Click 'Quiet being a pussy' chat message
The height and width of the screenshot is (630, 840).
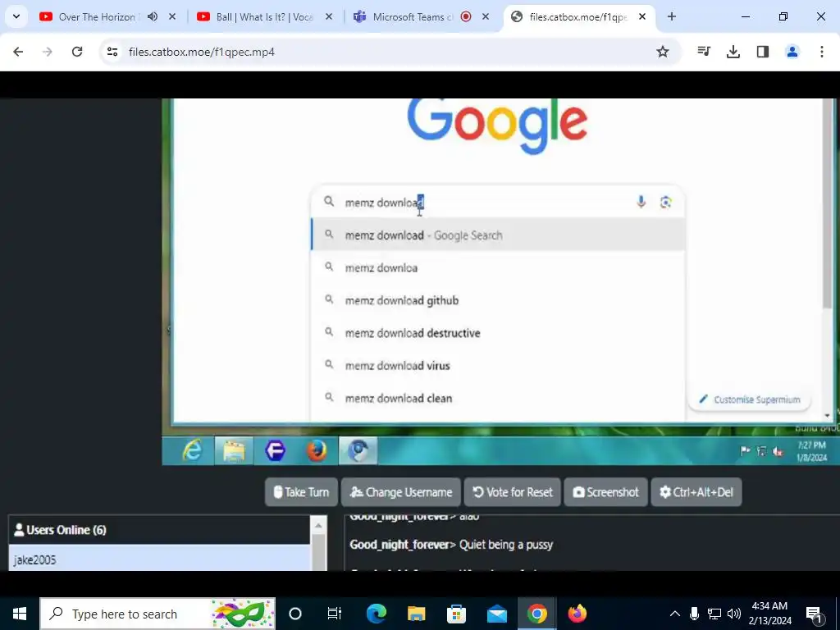click(505, 545)
